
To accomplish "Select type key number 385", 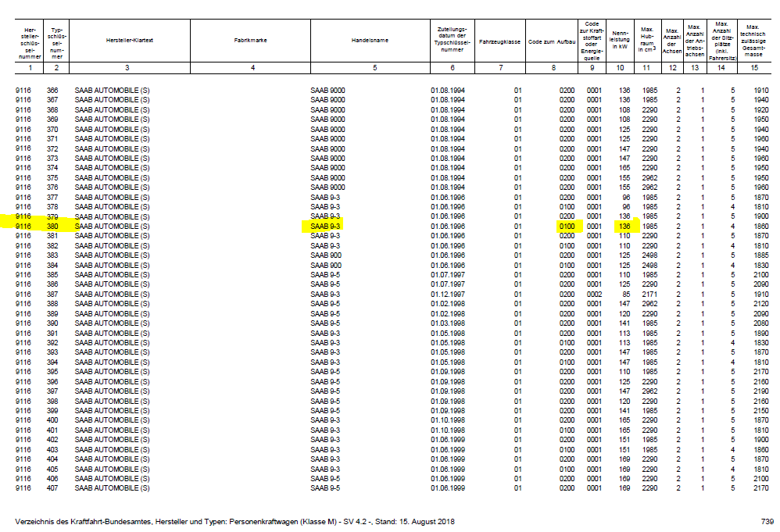I will pyautogui.click(x=52, y=274).
